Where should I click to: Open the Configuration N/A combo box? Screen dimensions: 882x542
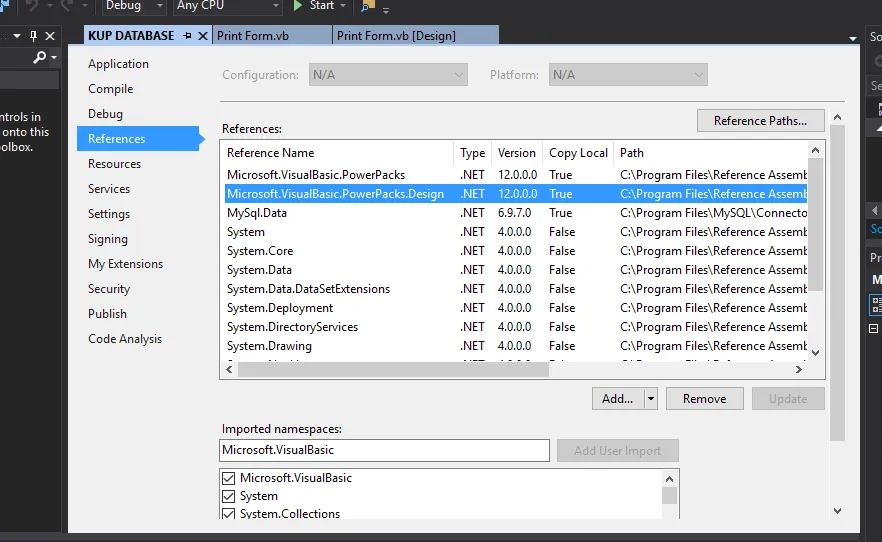[388, 75]
